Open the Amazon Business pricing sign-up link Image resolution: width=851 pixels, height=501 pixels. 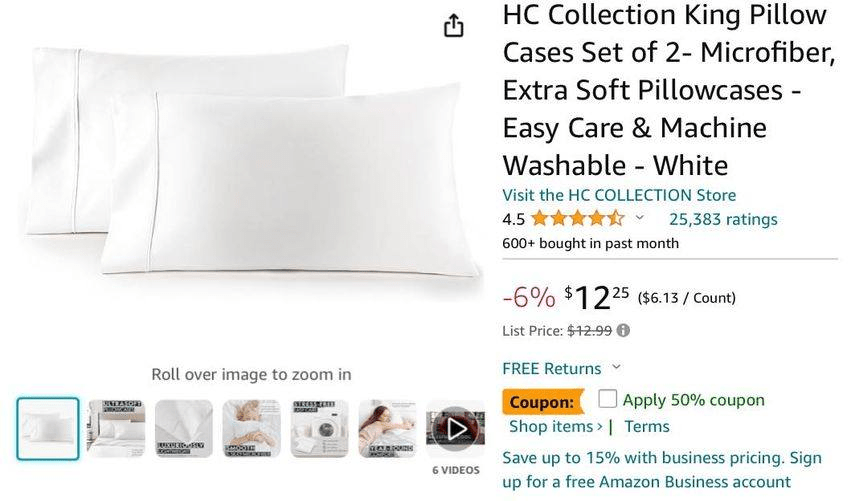pos(662,470)
